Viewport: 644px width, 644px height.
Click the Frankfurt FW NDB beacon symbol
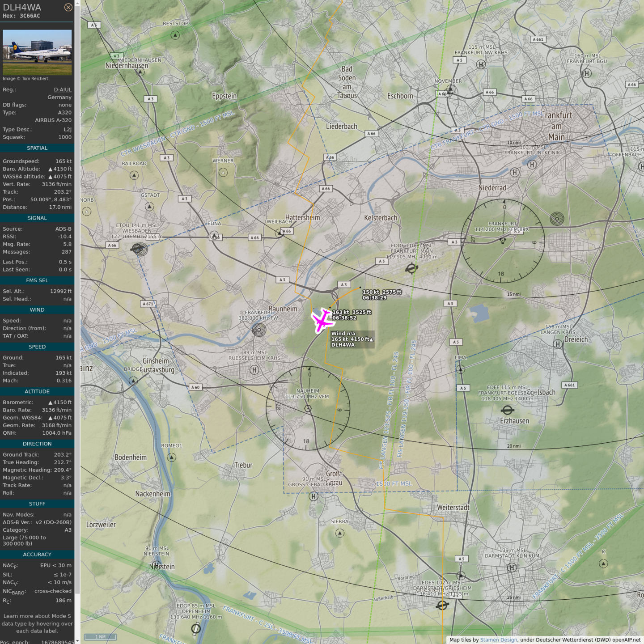(x=259, y=330)
